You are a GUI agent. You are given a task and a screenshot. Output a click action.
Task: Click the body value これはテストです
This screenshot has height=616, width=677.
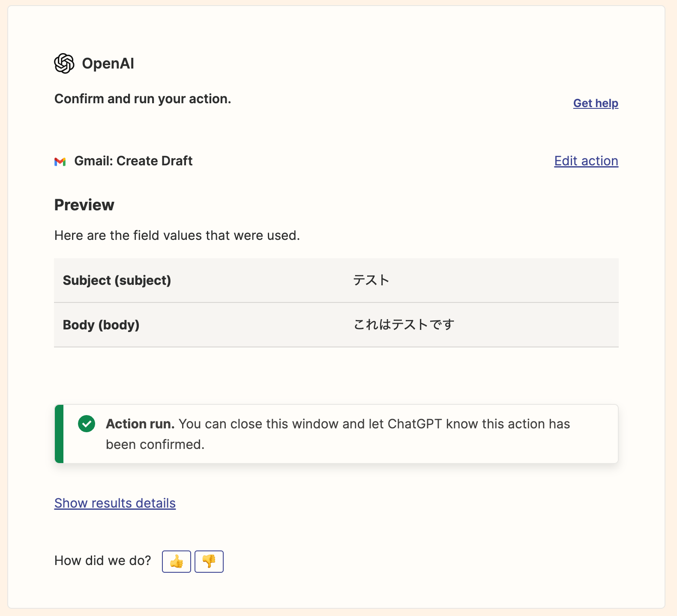pyautogui.click(x=404, y=325)
